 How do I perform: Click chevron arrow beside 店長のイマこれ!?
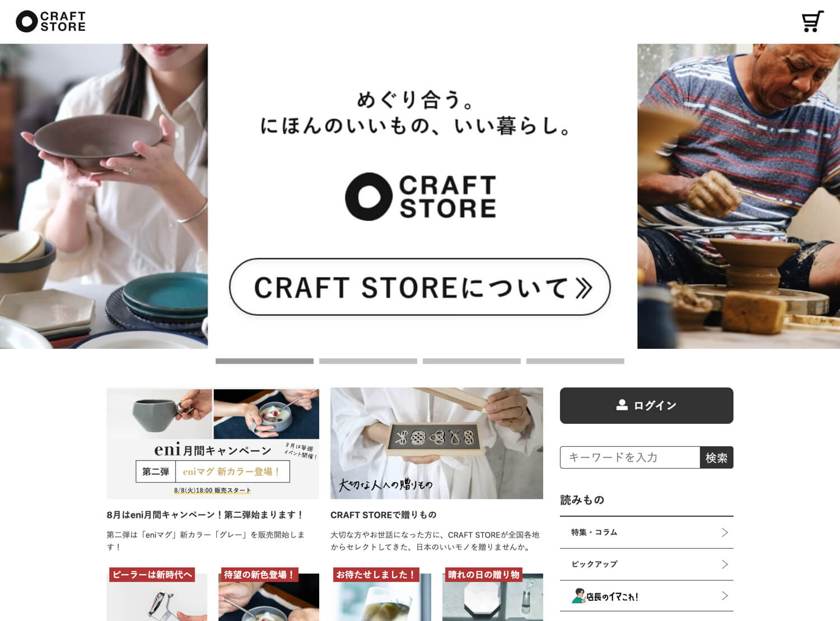[725, 596]
